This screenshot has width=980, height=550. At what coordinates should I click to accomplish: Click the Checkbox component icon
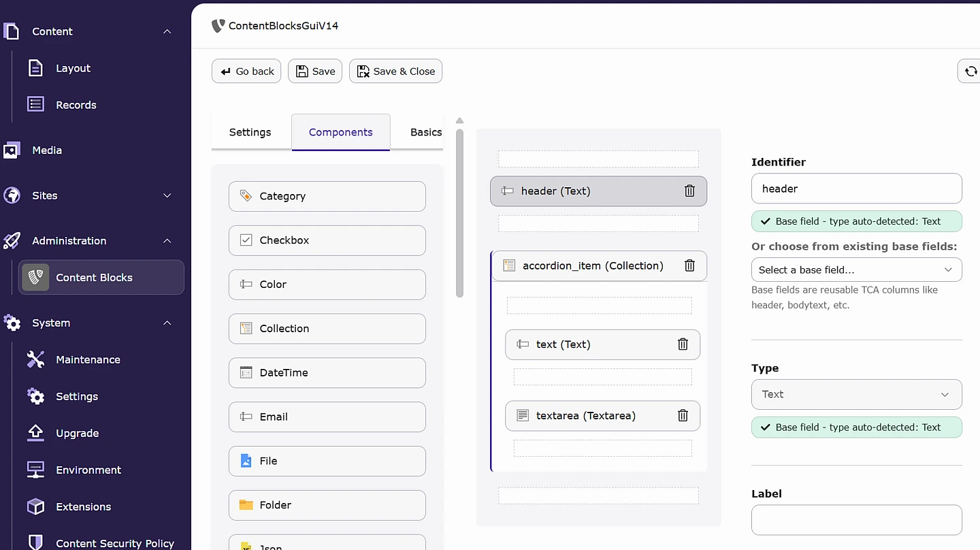point(246,240)
